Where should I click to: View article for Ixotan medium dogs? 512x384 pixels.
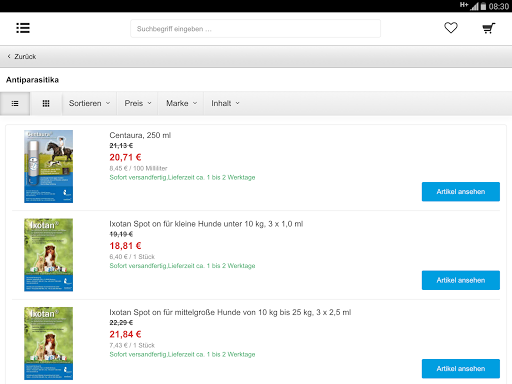461,369
